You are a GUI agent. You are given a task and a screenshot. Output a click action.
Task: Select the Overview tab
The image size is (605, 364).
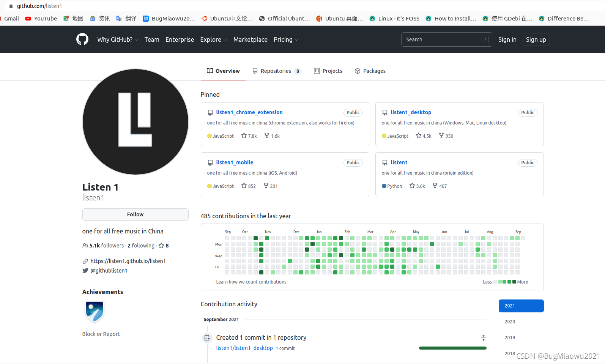click(x=223, y=71)
